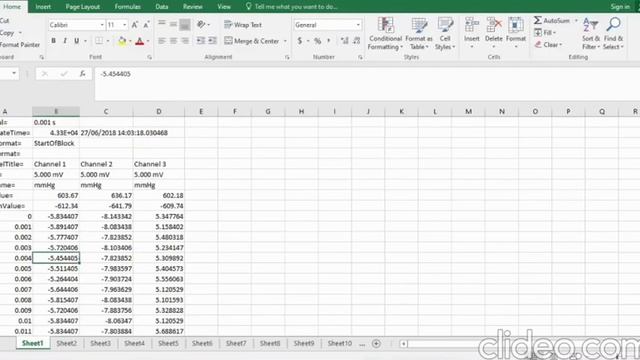
Task: Select column C header
Action: [106, 111]
